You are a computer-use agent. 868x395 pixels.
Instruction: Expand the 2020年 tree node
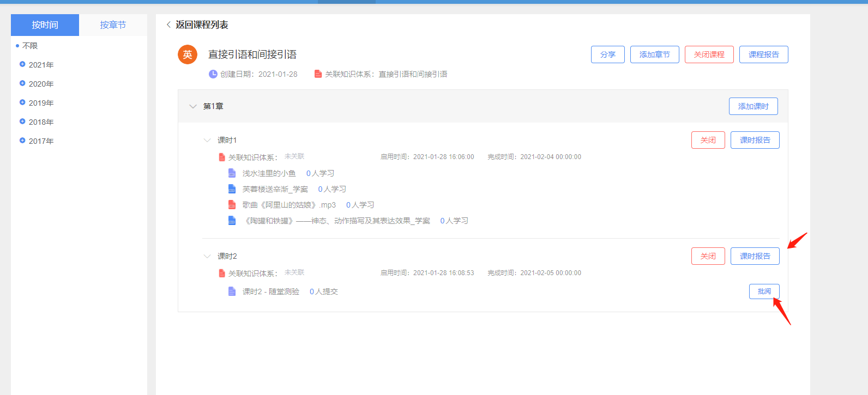[22, 83]
